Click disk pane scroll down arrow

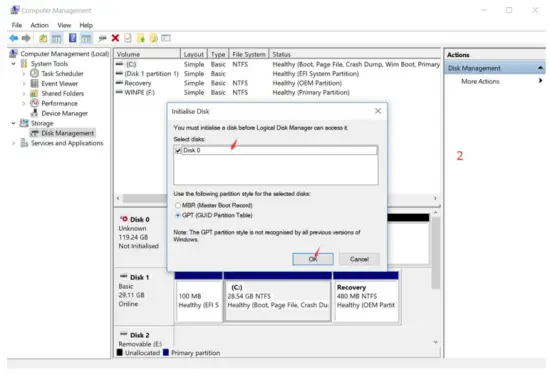[x=435, y=342]
